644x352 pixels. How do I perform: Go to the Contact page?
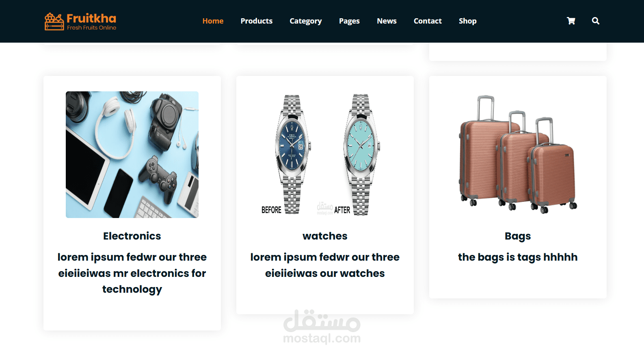(428, 21)
